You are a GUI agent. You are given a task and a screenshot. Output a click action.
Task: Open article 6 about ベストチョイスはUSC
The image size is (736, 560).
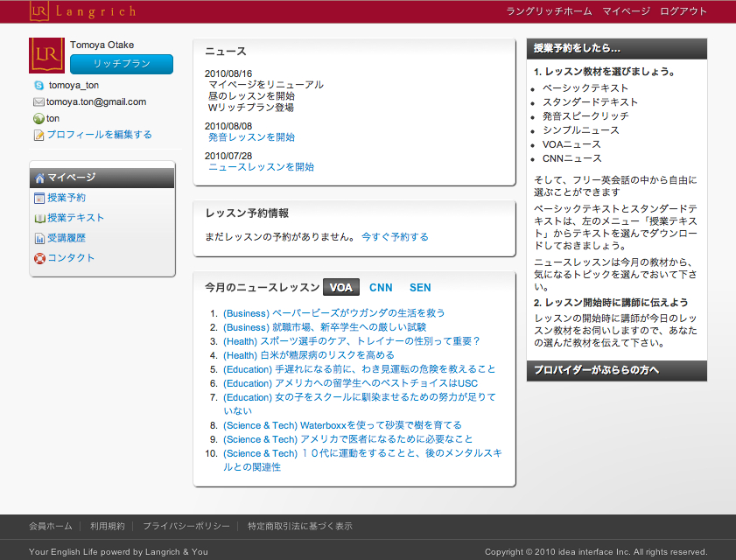click(x=350, y=383)
